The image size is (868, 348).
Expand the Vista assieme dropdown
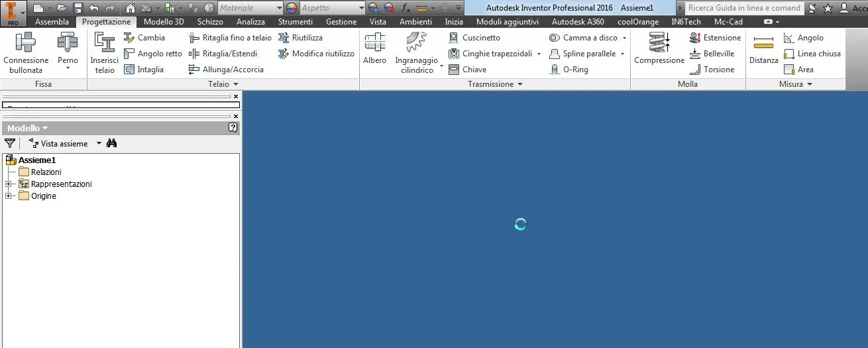click(x=99, y=143)
